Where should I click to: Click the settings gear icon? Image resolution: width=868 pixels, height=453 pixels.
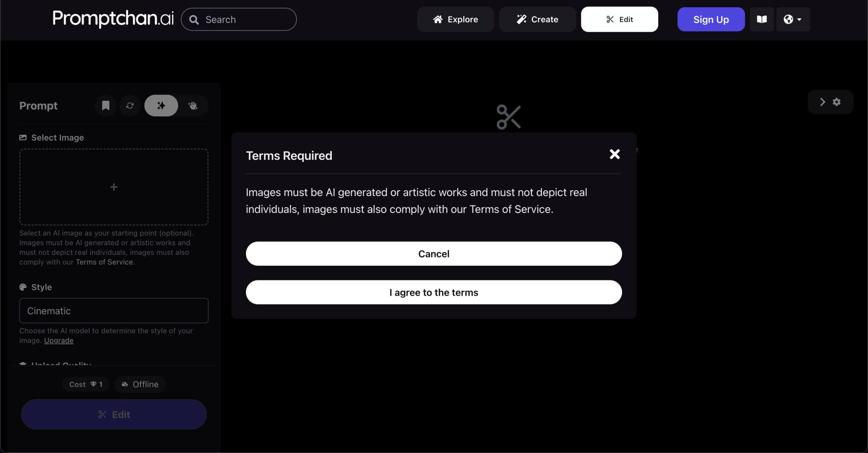pyautogui.click(x=837, y=102)
